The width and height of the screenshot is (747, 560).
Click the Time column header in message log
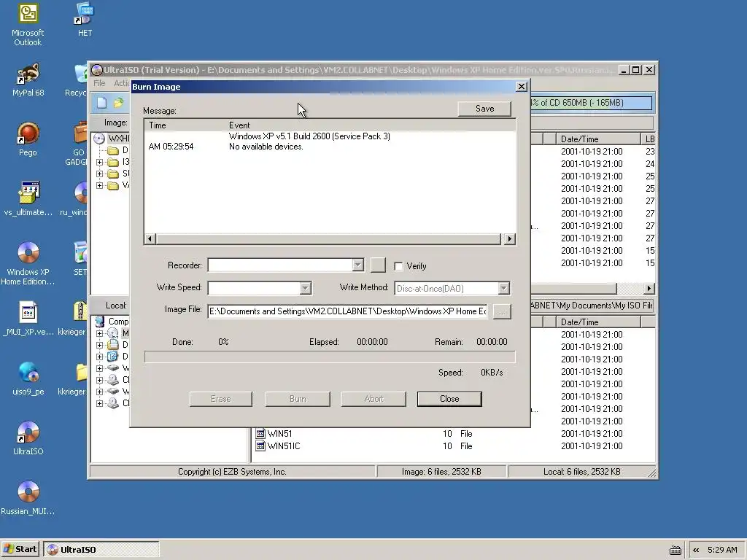(x=185, y=125)
